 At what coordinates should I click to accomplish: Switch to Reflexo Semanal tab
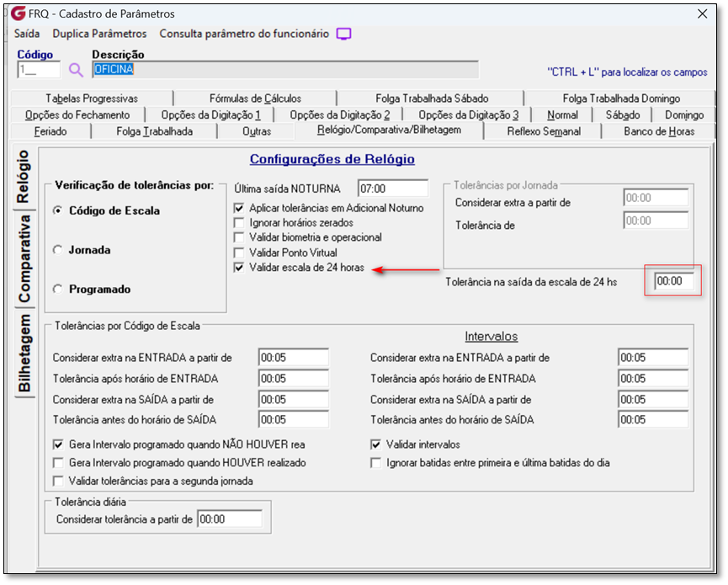pos(543,131)
